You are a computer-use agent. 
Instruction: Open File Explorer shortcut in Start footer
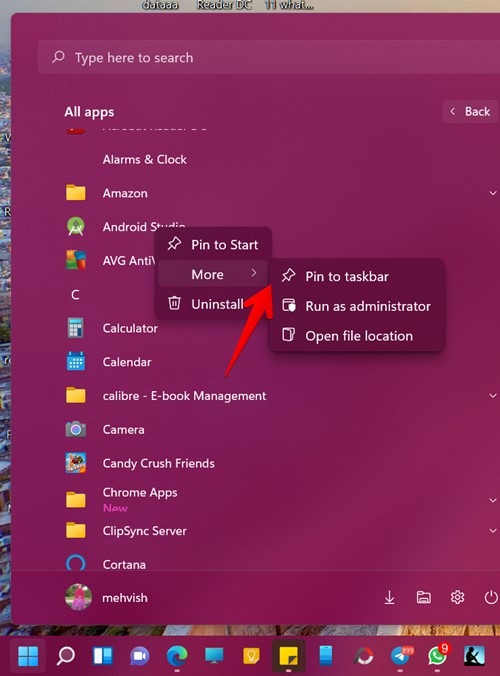(x=423, y=598)
